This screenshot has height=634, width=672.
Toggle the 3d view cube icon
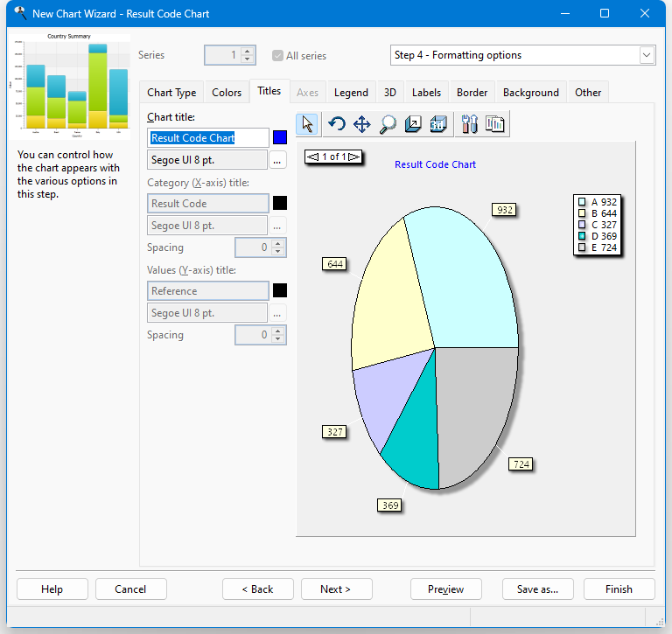tap(438, 125)
